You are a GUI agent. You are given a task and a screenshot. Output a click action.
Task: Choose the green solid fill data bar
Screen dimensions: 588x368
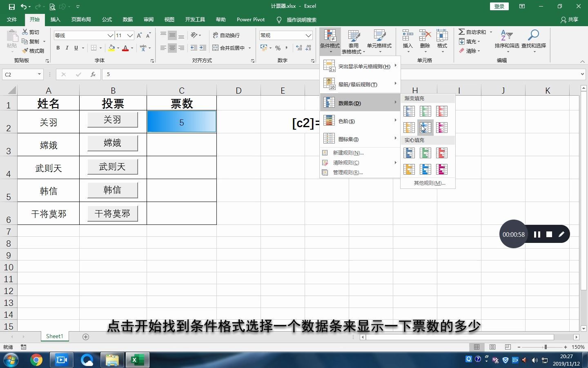425,153
